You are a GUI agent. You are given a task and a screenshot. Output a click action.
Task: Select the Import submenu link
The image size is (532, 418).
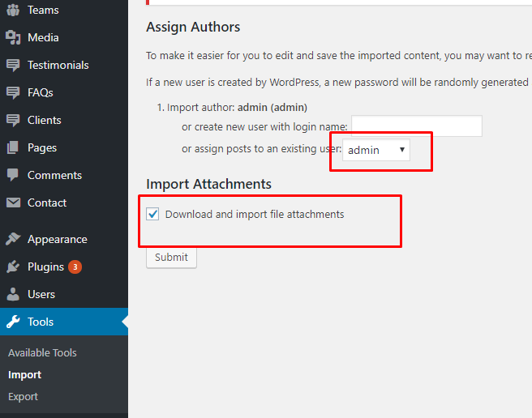pyautogui.click(x=24, y=374)
